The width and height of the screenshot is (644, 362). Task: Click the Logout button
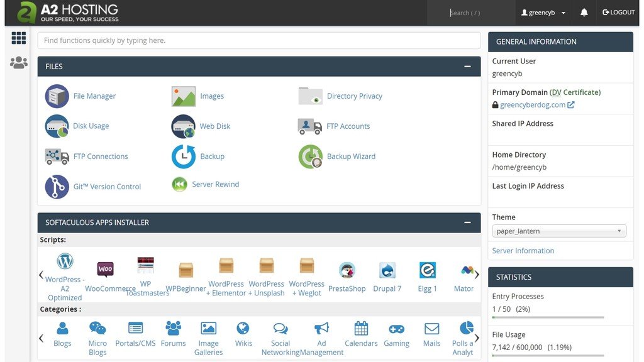pos(619,13)
